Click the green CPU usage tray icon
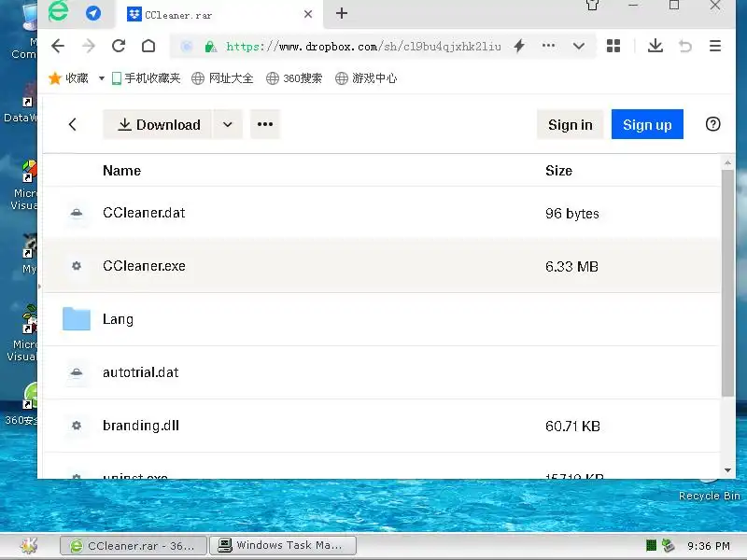This screenshot has width=747, height=560. tap(651, 545)
